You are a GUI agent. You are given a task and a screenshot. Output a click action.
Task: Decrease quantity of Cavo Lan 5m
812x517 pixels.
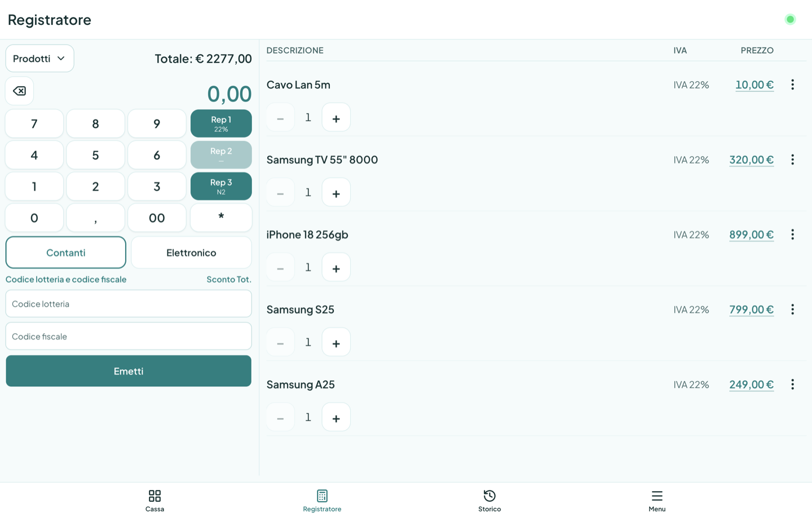click(x=280, y=117)
